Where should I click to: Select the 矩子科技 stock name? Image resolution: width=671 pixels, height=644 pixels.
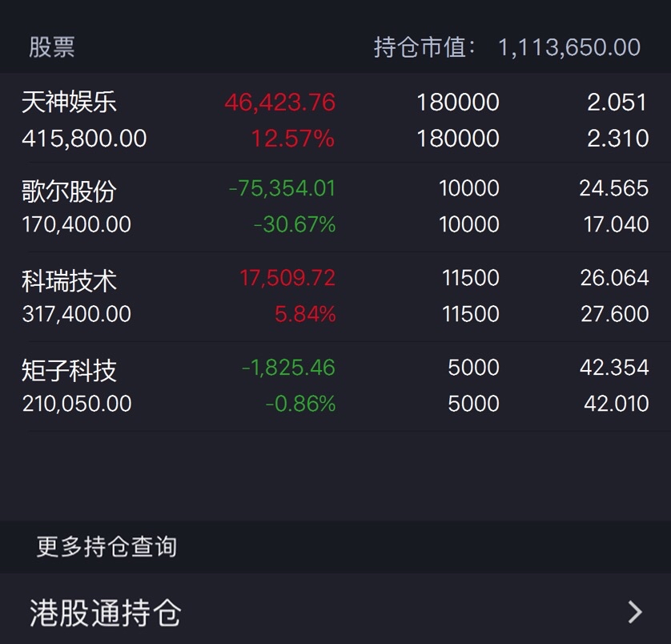69,370
